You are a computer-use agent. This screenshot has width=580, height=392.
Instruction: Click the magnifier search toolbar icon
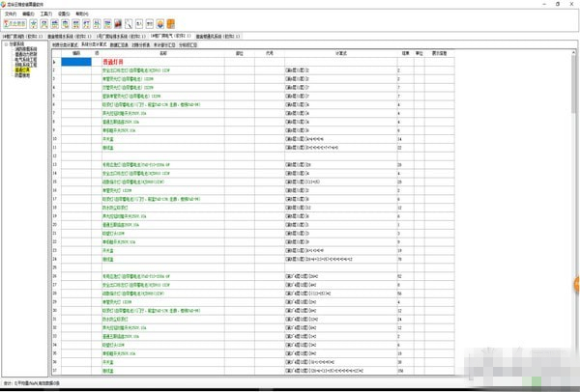coord(129,24)
